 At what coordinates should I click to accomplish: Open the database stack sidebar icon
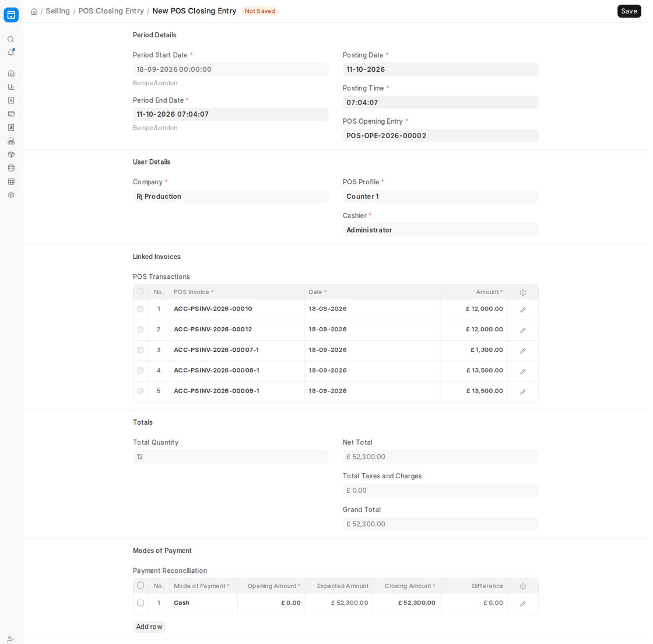tap(11, 168)
